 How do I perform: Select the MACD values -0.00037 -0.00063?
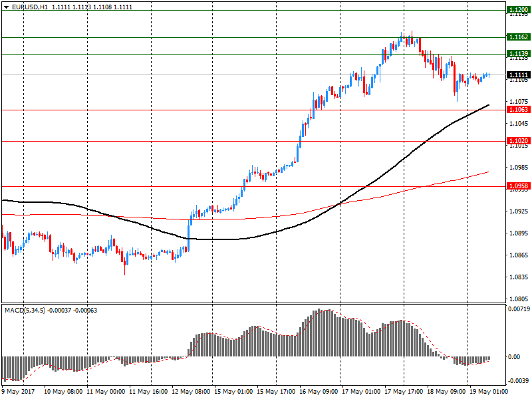pyautogui.click(x=72, y=310)
